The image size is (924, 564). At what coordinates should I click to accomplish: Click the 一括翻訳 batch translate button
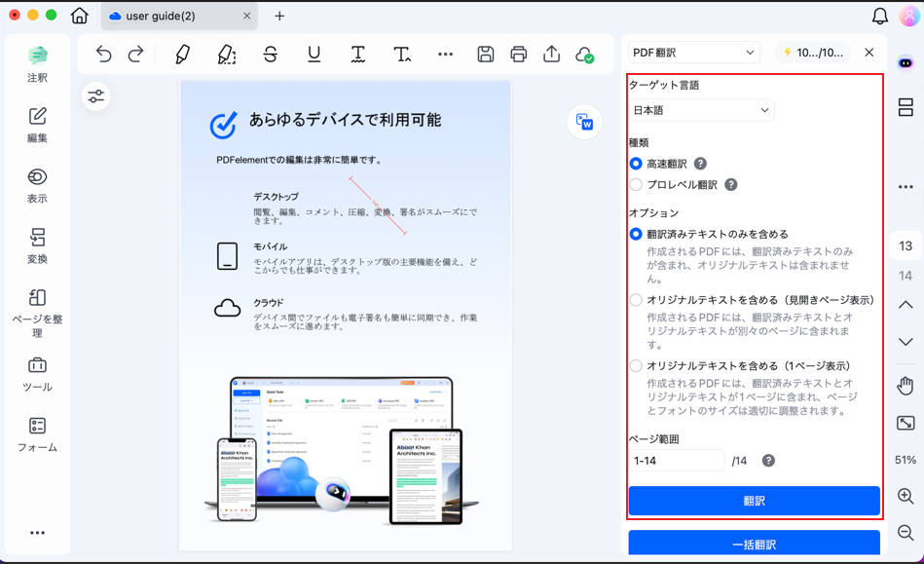coord(754,545)
